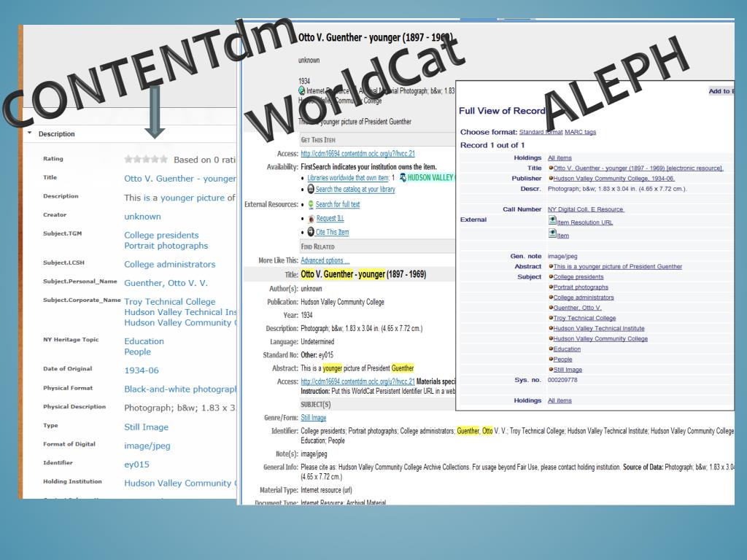Click the external Item icon in ALEPH
This screenshot has width=747, height=560.
tap(552, 233)
